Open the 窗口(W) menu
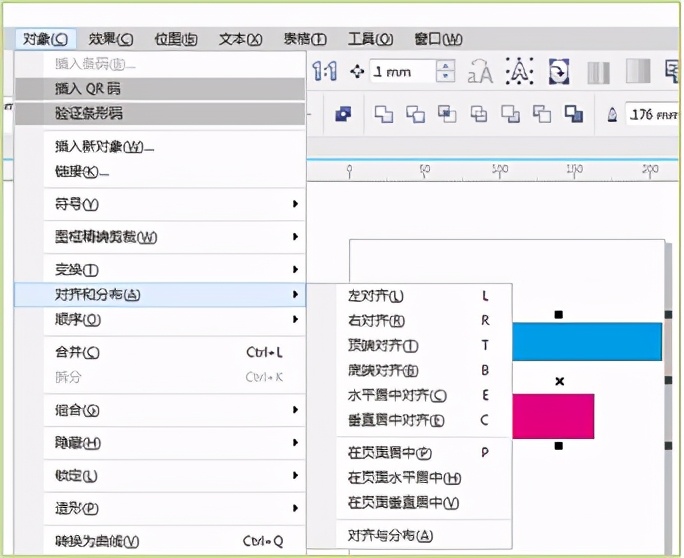This screenshot has height=558, width=684. pyautogui.click(x=438, y=39)
